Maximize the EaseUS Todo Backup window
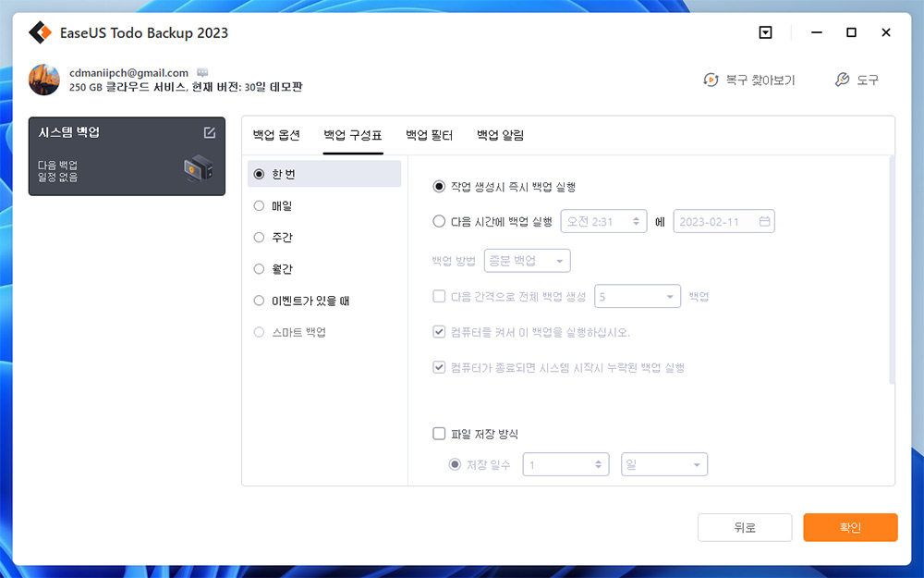 (851, 32)
